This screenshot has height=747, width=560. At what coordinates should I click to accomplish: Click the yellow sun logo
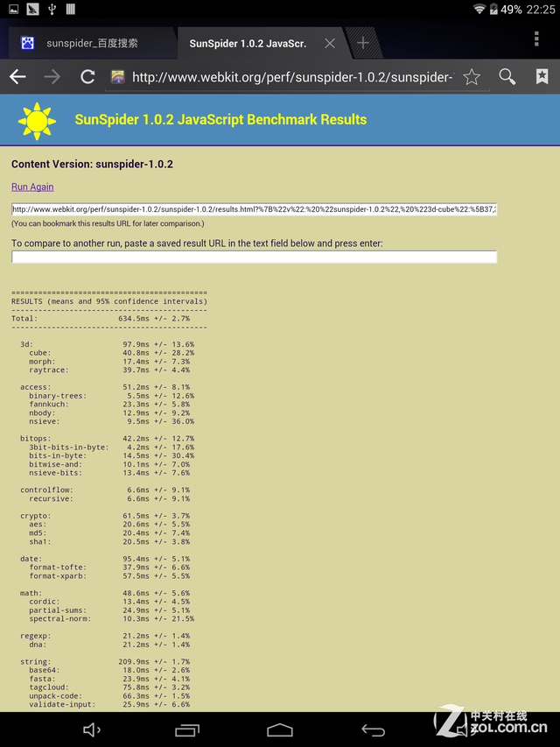click(37, 121)
